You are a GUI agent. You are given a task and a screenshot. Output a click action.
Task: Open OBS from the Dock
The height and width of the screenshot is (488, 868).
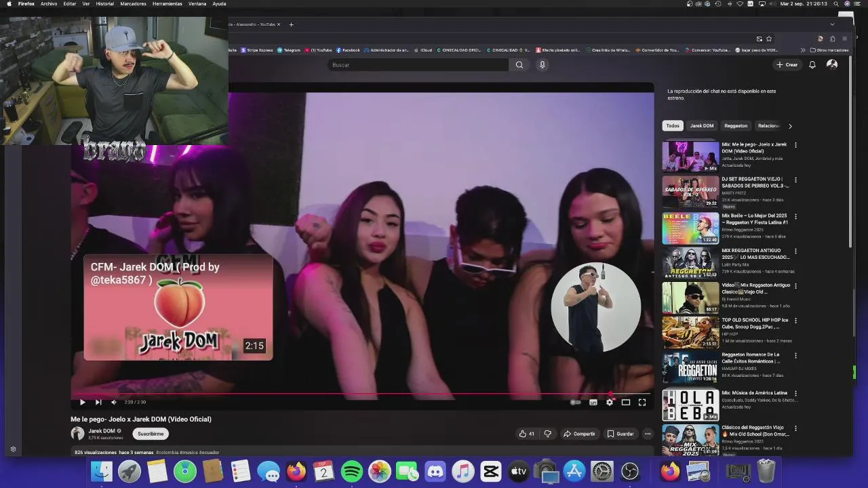[x=630, y=471]
